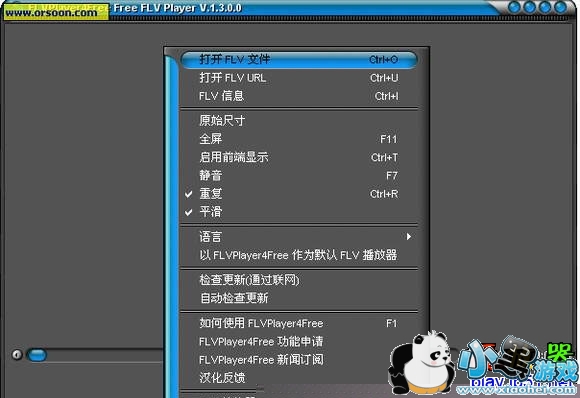Viewport: 580px width, 398px height.
Task: Click the last round blue title bar button
Action: pyautogui.click(x=560, y=7)
